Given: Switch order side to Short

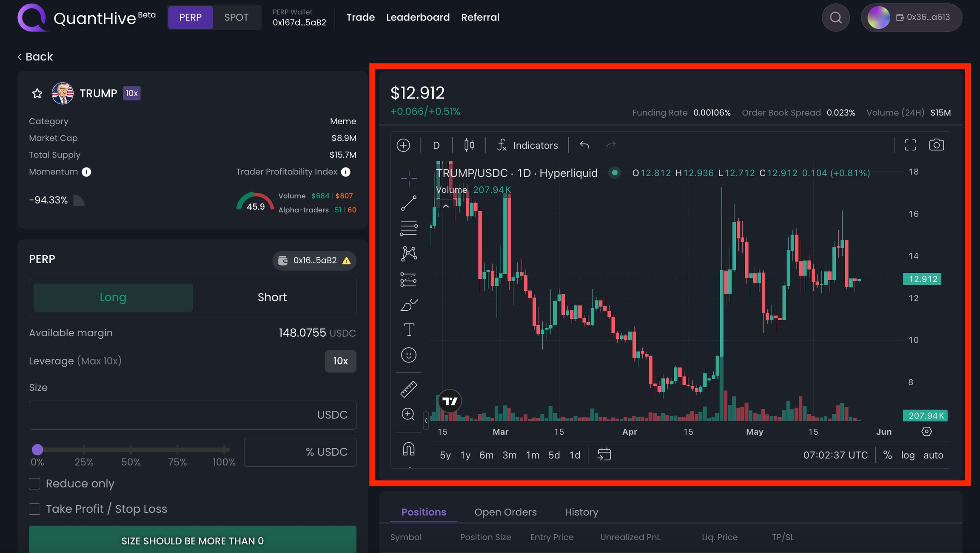Looking at the screenshot, I should tap(272, 297).
